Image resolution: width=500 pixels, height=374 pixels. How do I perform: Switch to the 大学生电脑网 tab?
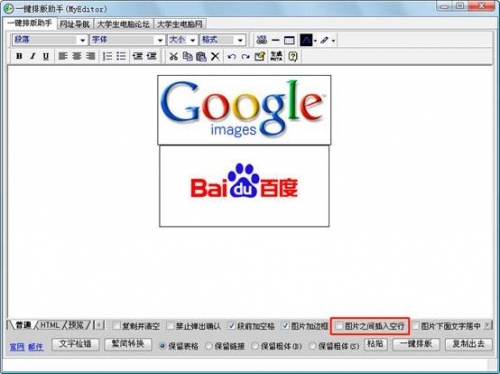[x=180, y=24]
